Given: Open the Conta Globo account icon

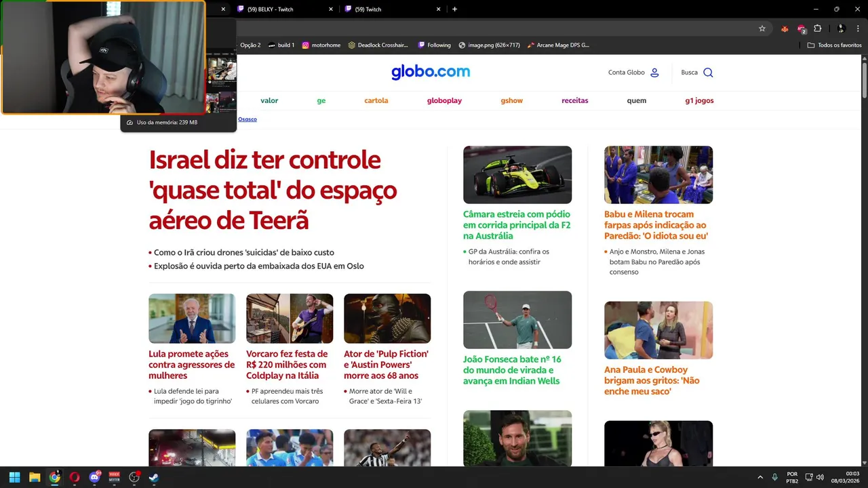Looking at the screenshot, I should [654, 73].
